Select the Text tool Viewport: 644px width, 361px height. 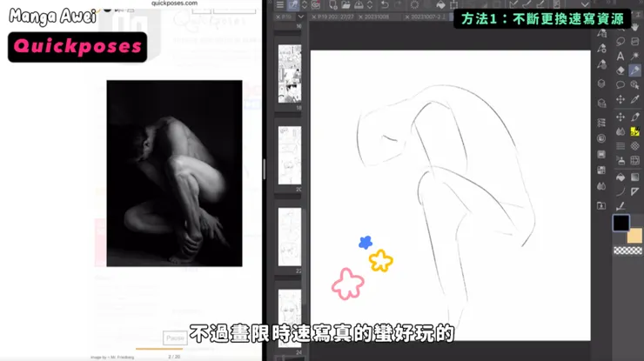[x=621, y=56]
